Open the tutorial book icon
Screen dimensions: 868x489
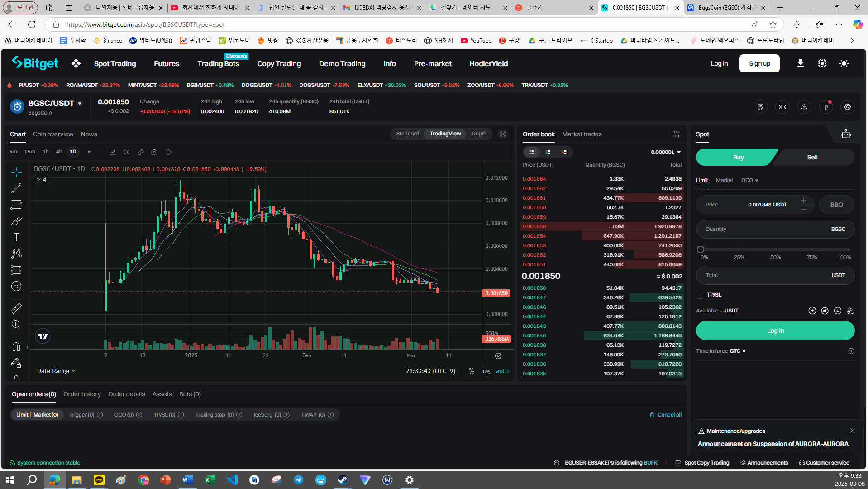tap(826, 107)
